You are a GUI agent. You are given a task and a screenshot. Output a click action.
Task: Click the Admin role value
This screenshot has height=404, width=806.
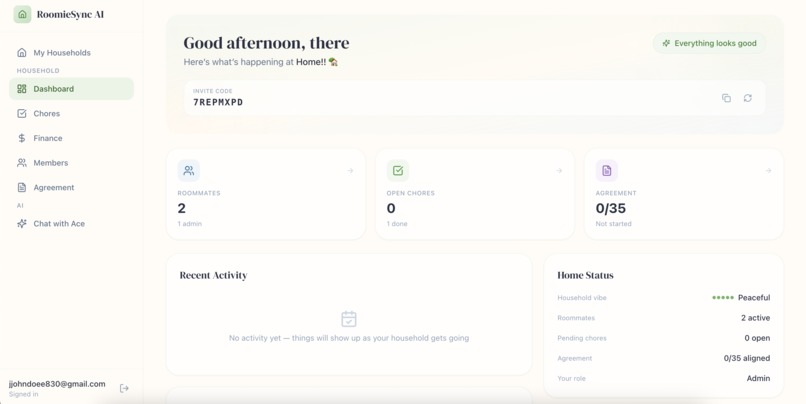758,378
